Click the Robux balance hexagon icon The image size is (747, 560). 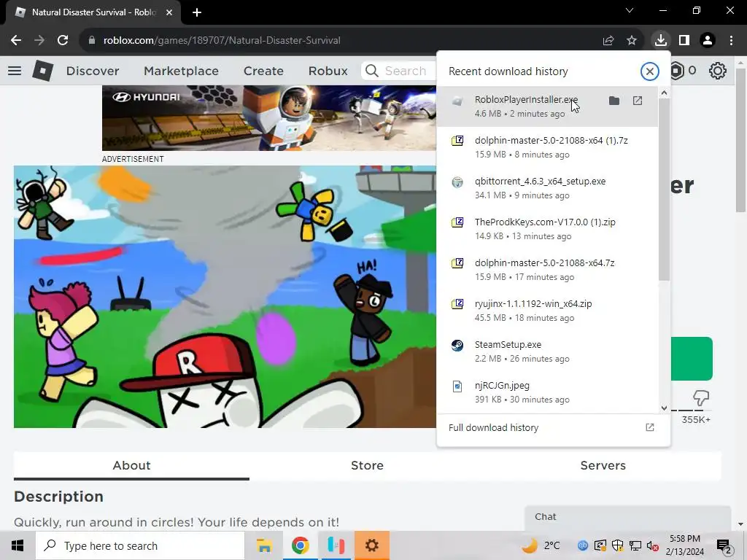click(x=677, y=71)
